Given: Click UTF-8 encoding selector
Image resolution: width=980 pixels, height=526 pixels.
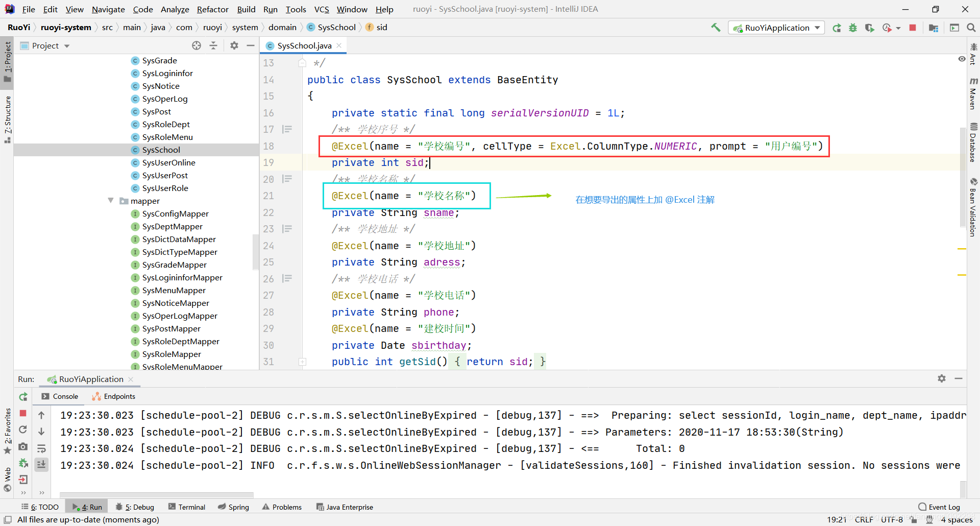Looking at the screenshot, I should (892, 519).
